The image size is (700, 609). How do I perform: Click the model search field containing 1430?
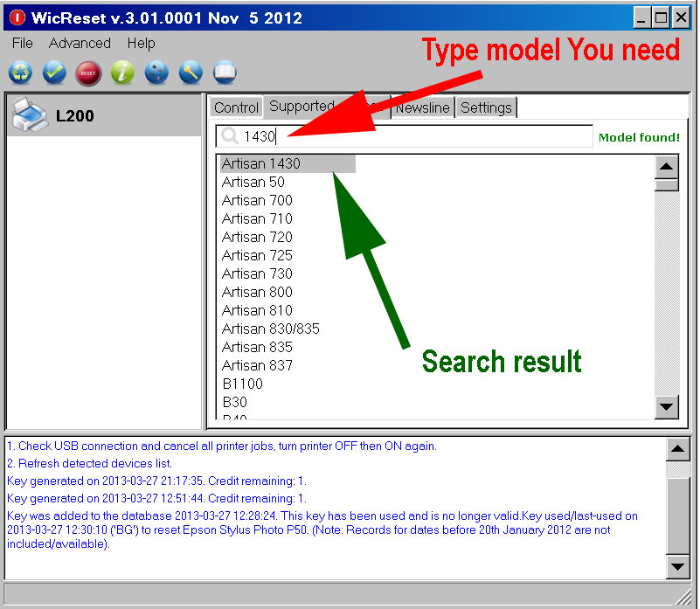click(405, 135)
